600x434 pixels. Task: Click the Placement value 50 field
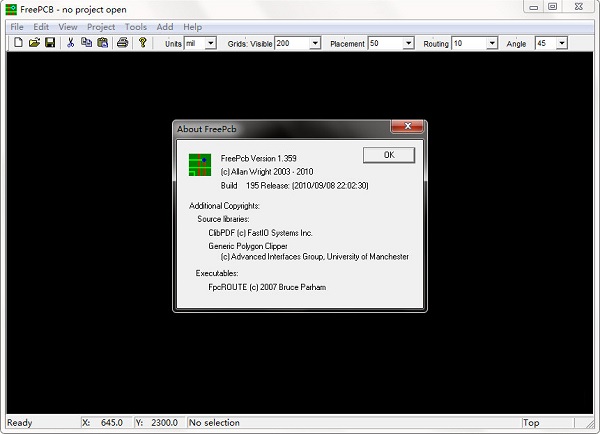coord(386,43)
